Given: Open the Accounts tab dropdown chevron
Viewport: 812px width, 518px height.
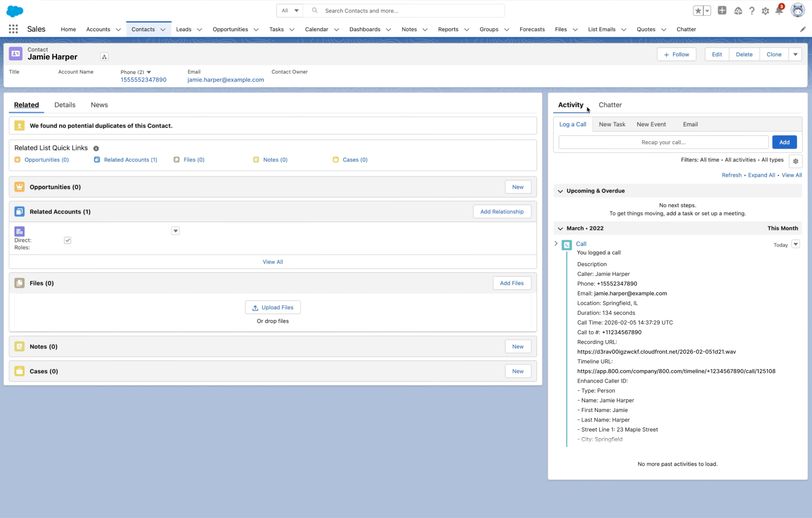Looking at the screenshot, I should [118, 30].
